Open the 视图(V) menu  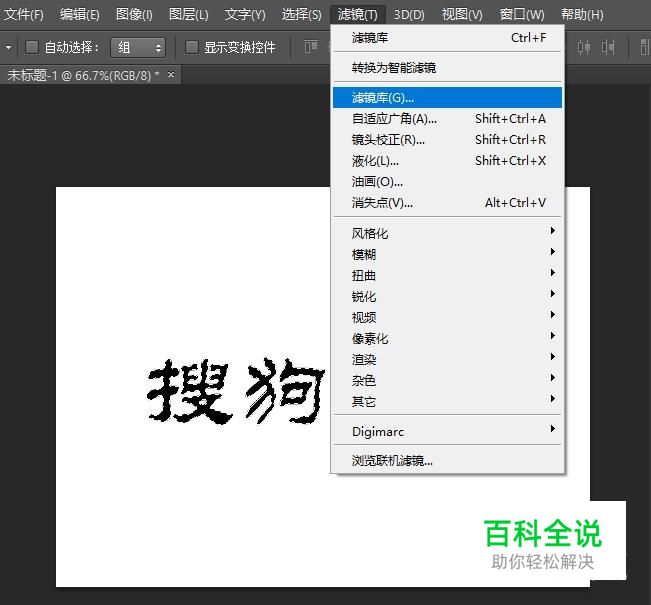coord(462,15)
